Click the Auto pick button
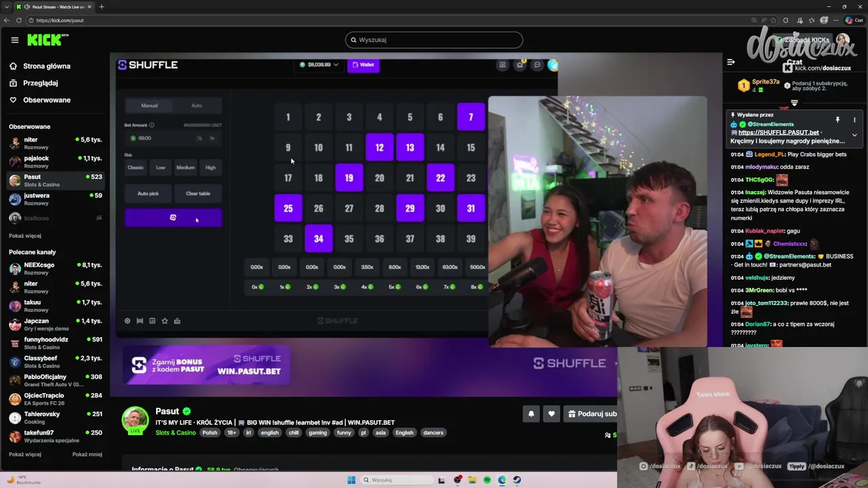 (x=148, y=193)
